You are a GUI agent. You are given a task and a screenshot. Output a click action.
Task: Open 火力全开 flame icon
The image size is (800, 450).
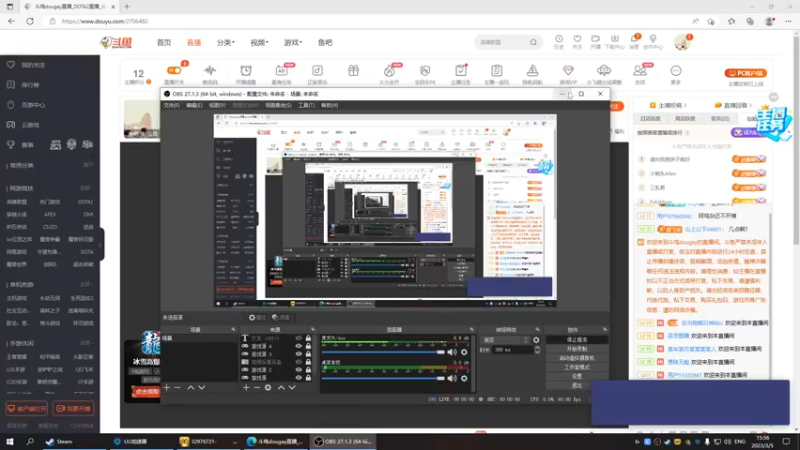click(x=389, y=70)
